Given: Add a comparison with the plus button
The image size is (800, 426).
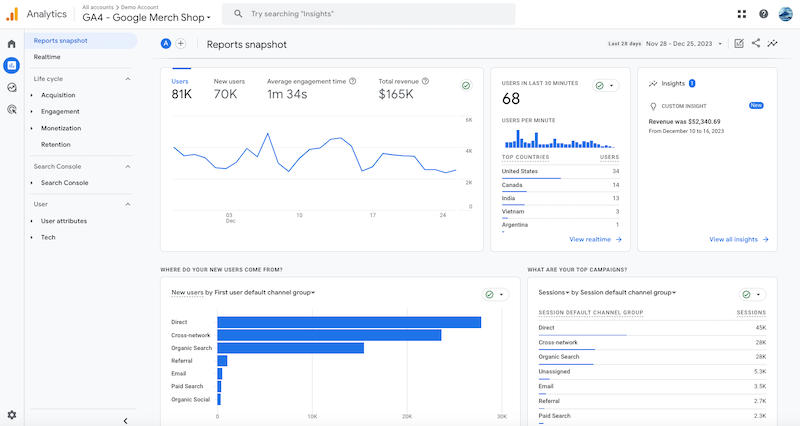Looking at the screenshot, I should click(x=181, y=44).
